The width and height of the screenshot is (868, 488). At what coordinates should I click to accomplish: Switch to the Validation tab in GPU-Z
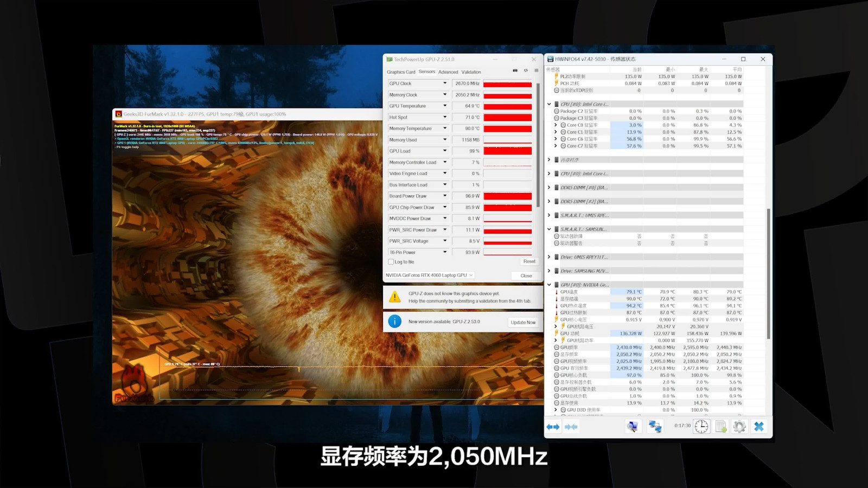471,72
